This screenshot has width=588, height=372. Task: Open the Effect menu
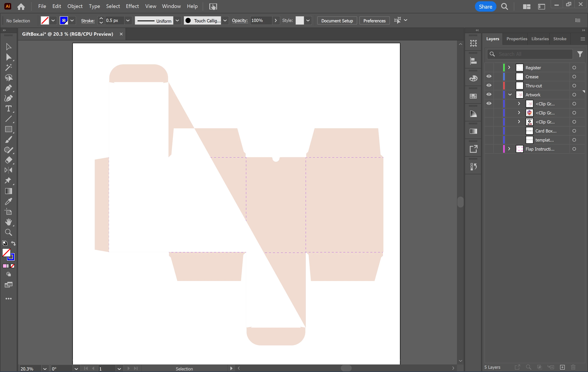132,6
